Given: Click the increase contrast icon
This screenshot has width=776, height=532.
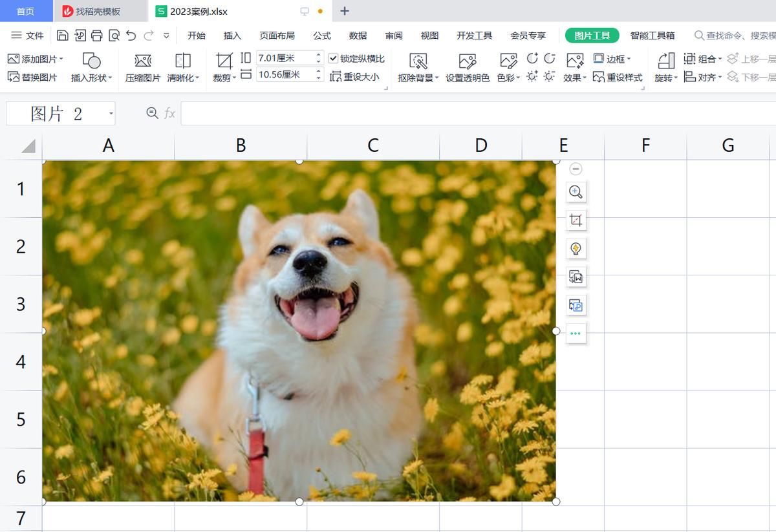Looking at the screenshot, I should coord(532,59).
